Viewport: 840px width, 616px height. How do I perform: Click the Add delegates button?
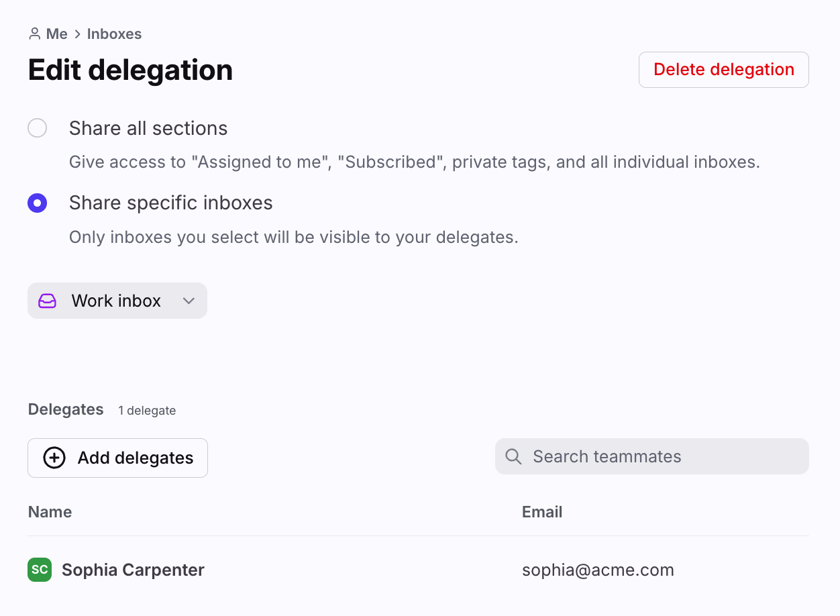click(x=117, y=458)
